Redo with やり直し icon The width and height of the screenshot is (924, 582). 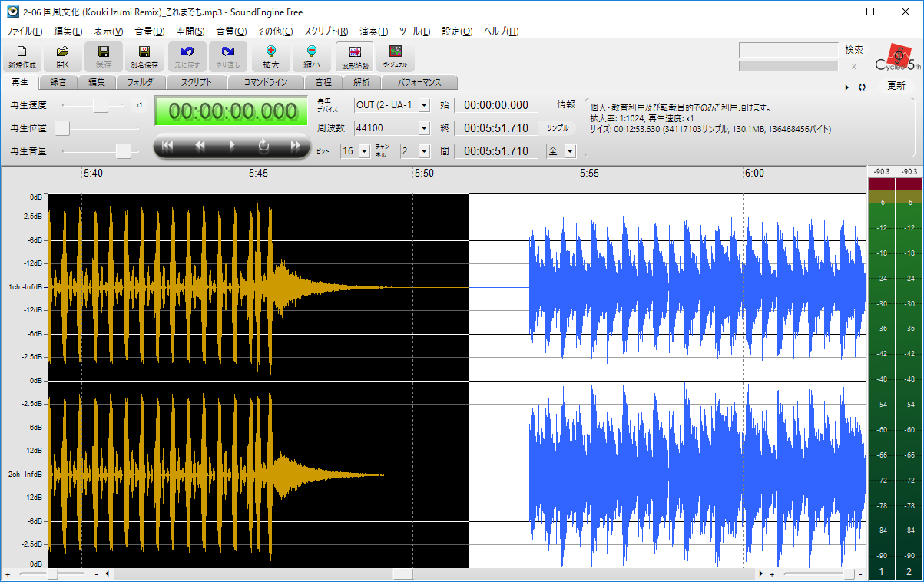coord(228,57)
